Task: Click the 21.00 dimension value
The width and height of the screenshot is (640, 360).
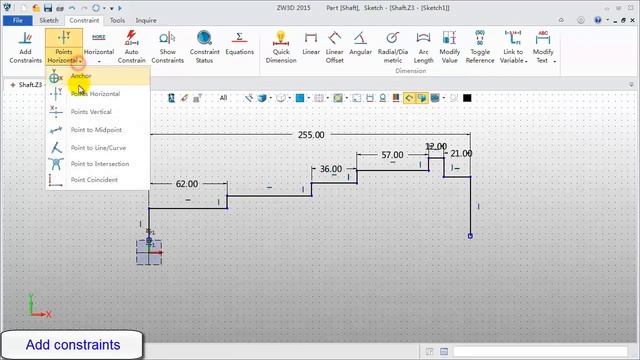Action: click(461, 153)
